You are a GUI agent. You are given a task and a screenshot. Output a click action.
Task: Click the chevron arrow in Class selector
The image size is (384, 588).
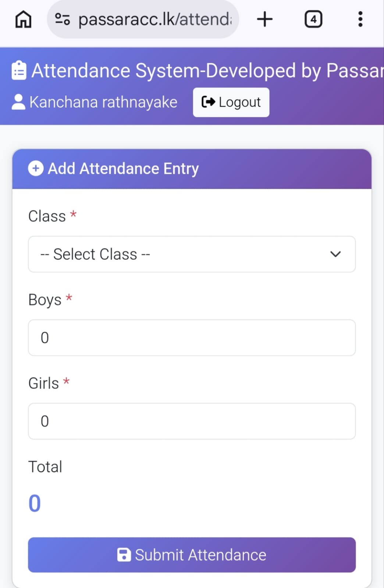click(335, 254)
